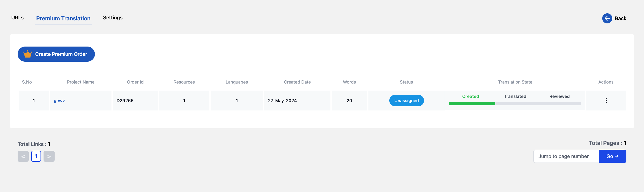Select the Premium Translation tab
This screenshot has height=192, width=644.
[x=63, y=18]
